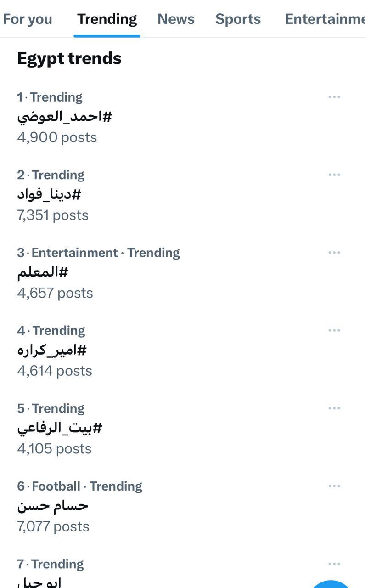This screenshot has width=365, height=588.
Task: Open the #دينا_فواد trending hashtag
Action: tap(49, 195)
